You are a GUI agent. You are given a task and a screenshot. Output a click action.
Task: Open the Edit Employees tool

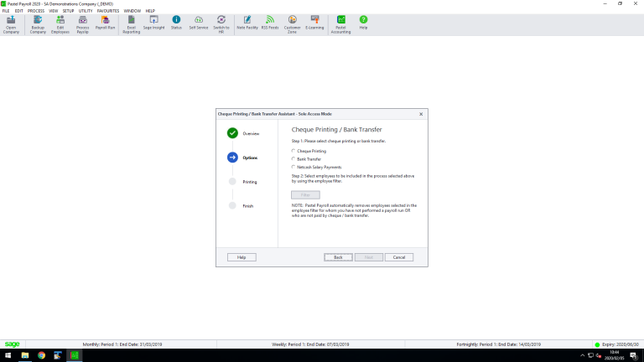(x=60, y=24)
